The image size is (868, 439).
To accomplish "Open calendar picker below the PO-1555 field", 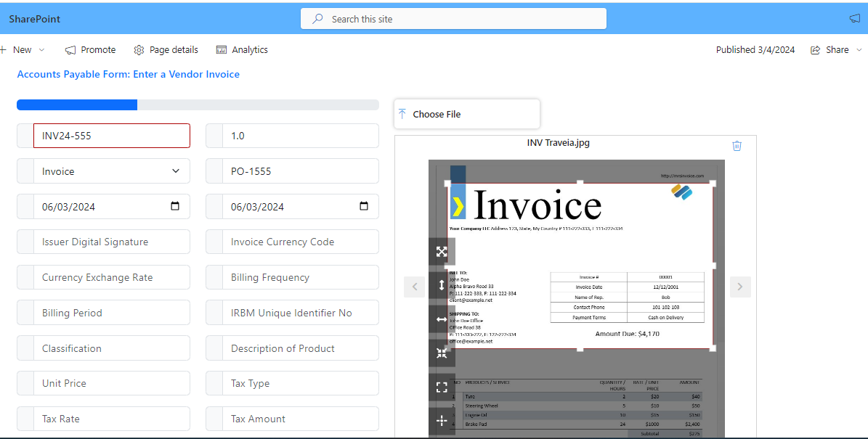I will [x=364, y=207].
